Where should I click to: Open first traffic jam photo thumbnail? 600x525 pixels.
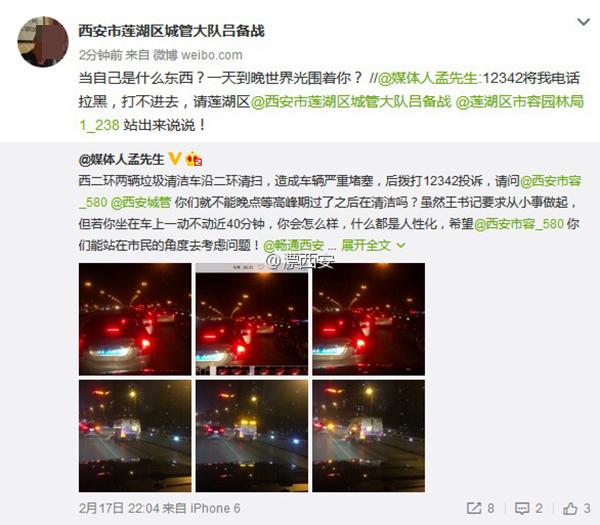click(x=135, y=319)
